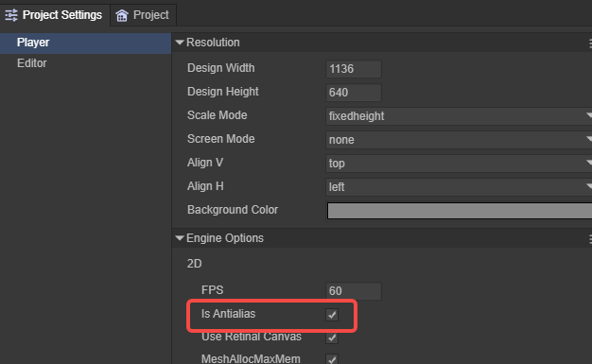Image resolution: width=592 pixels, height=364 pixels.
Task: Open the Engine Options section menu icon
Action: pos(590,239)
